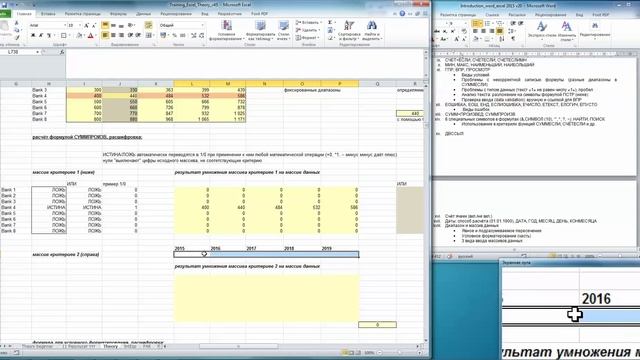Click the insert function fx icon
Viewport: 640px width, 360px height.
coord(62,52)
